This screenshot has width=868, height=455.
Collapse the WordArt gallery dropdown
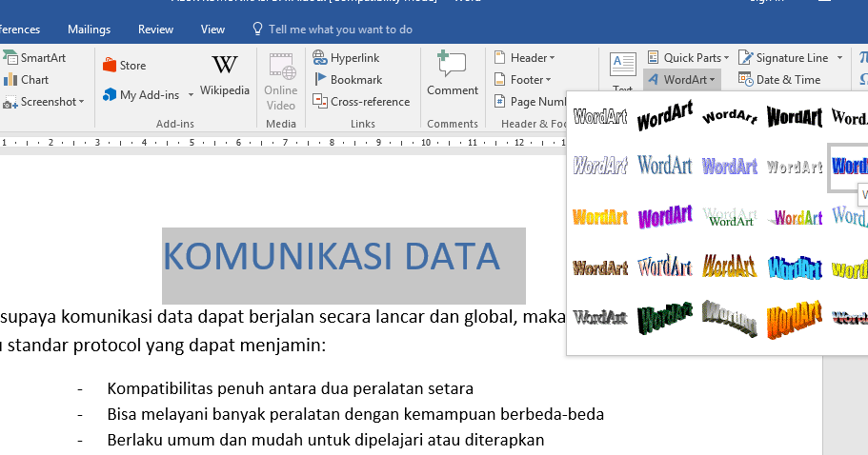pos(682,80)
